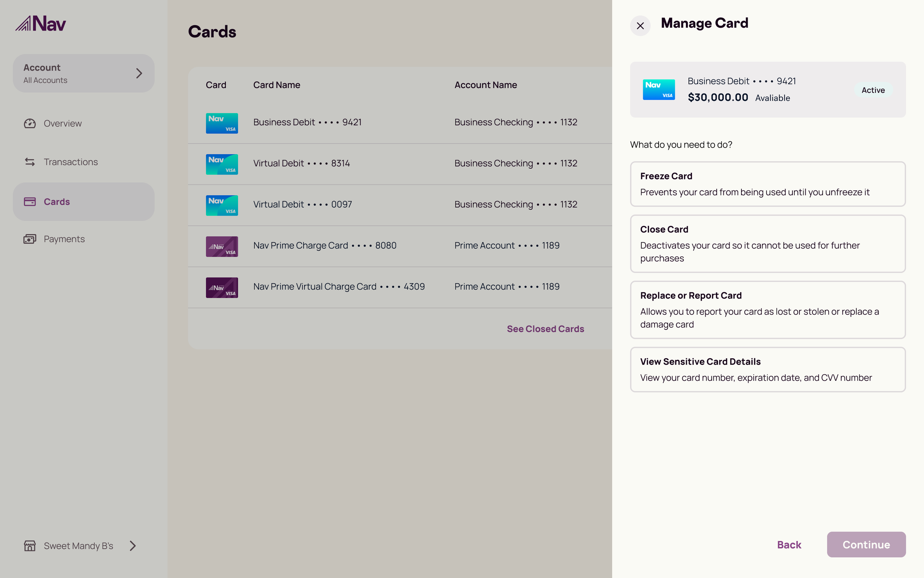Click Nav Prime Charge Card •••• 8080 name
924x578 pixels.
click(325, 246)
